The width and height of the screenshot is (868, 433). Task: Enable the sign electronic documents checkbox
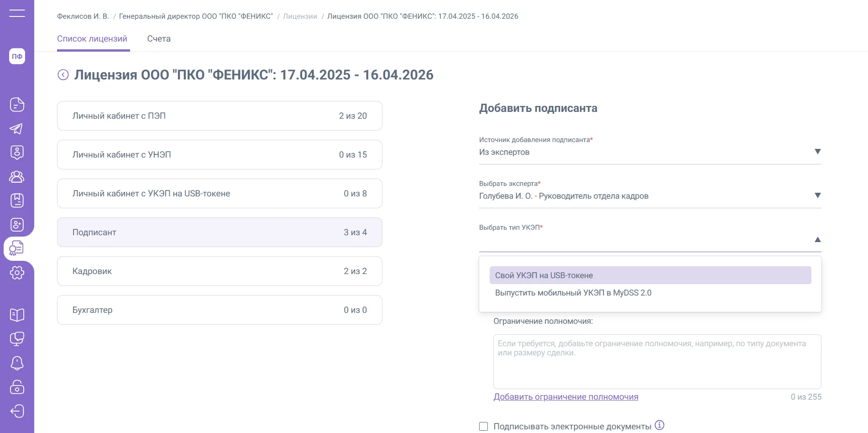click(x=483, y=426)
